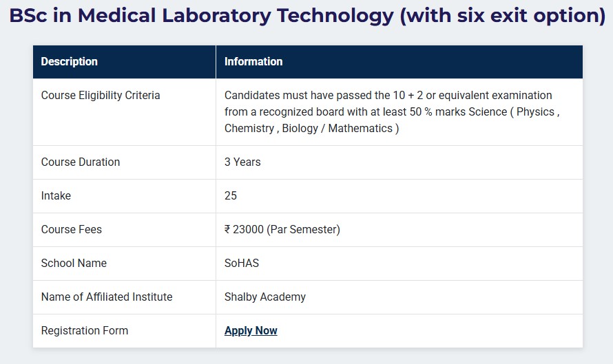Click the word Chemistry in eligibility text
613x364 pixels.
click(x=249, y=129)
